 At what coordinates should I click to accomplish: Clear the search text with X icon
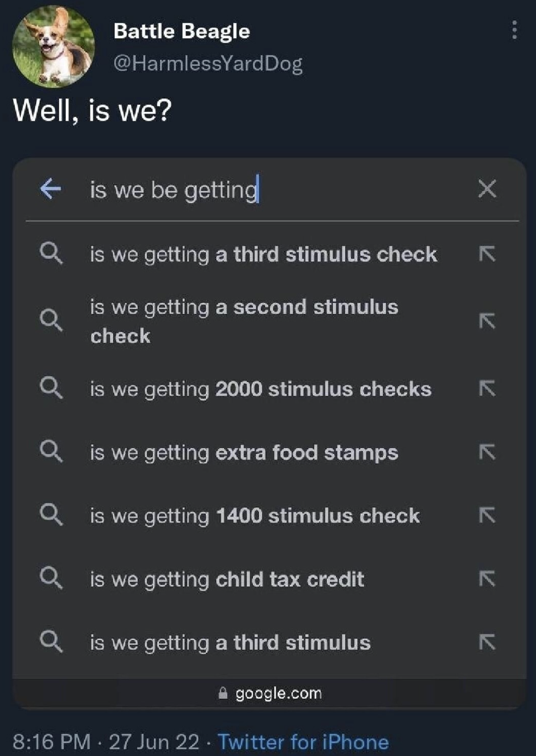point(487,189)
